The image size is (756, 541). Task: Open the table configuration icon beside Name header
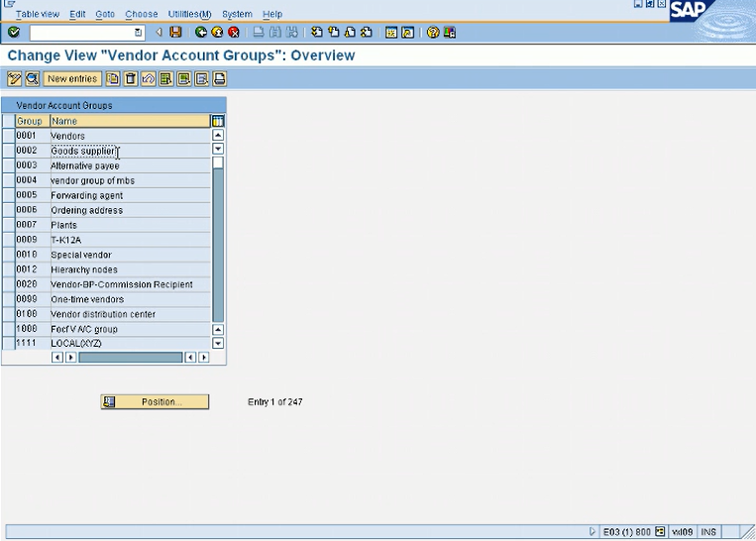218,121
